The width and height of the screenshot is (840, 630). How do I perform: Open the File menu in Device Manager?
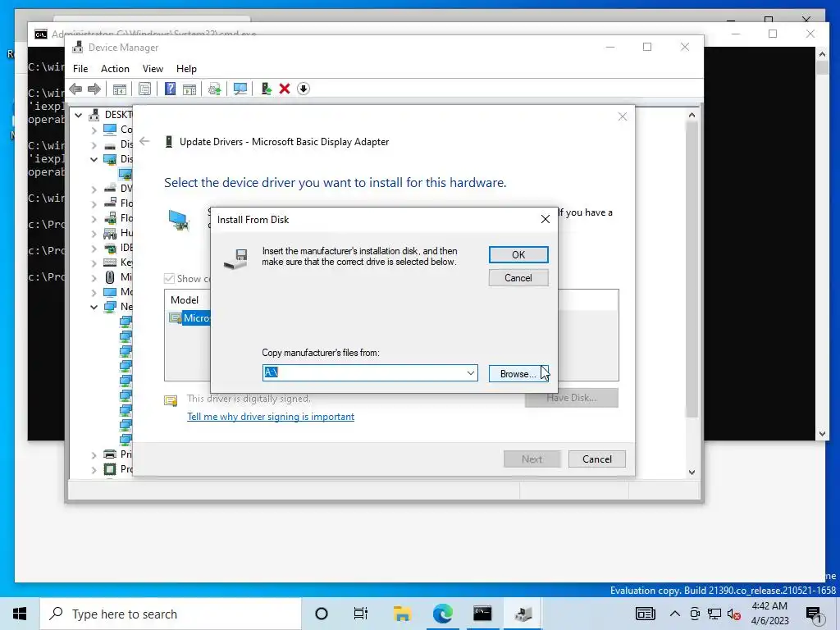click(x=80, y=69)
